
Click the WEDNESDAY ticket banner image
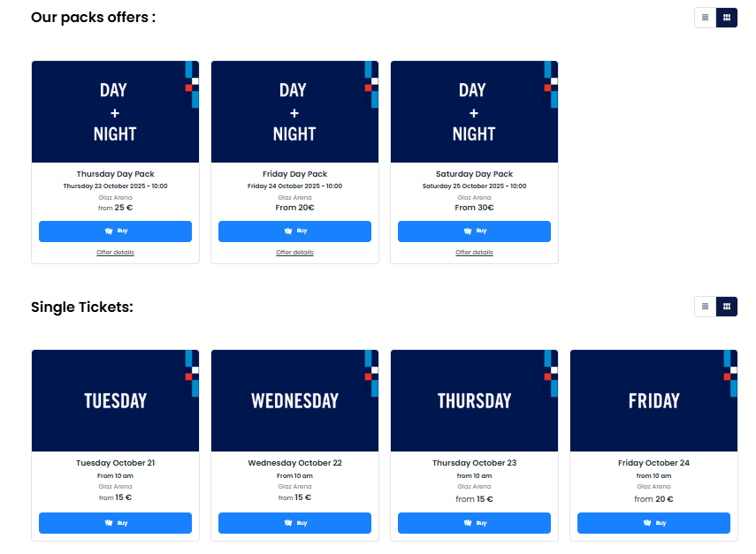[x=294, y=400]
